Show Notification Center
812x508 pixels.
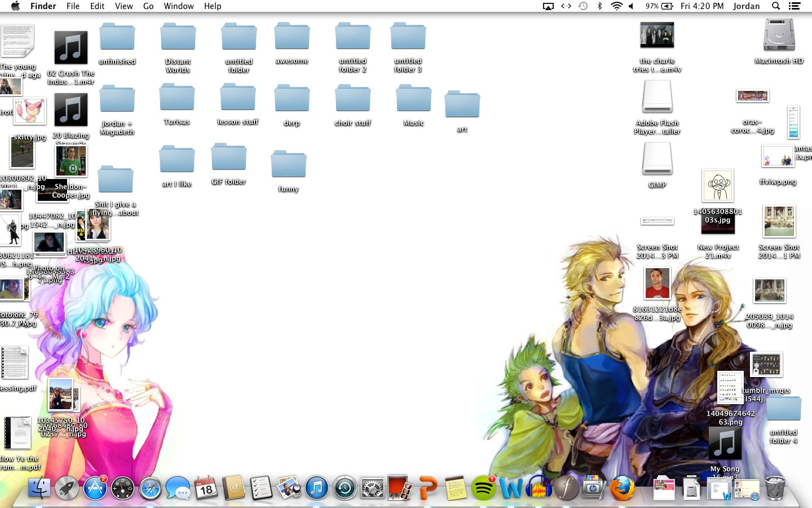(795, 6)
